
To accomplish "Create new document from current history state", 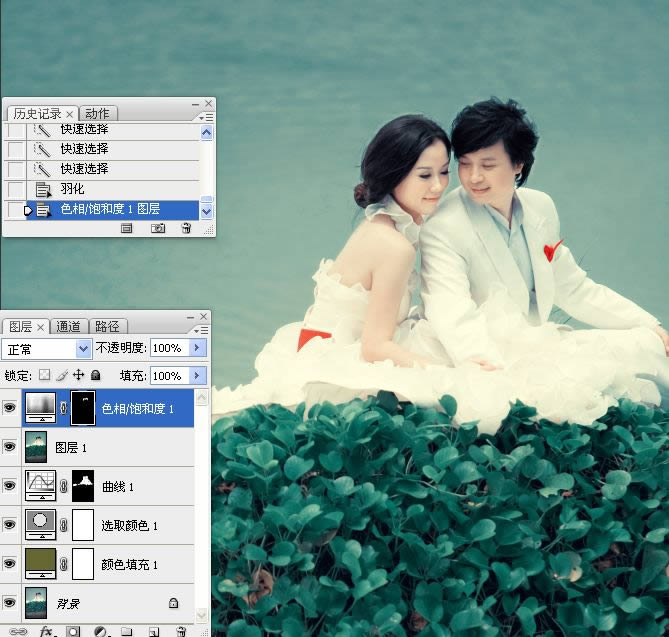I will click(127, 228).
